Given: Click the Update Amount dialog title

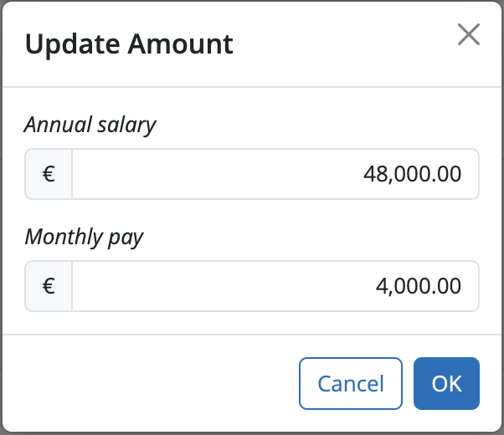Looking at the screenshot, I should click(129, 44).
